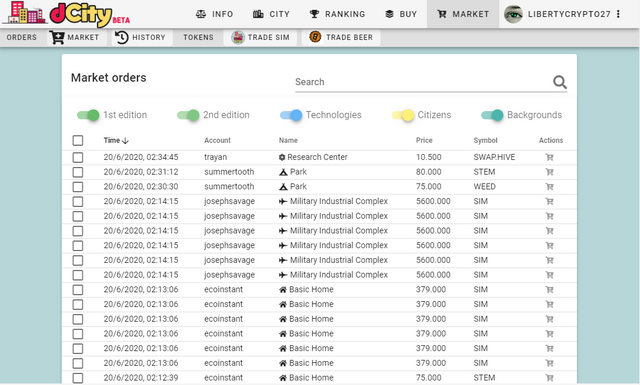Buy the 80.000 STEM Park via cart icon

tap(549, 172)
